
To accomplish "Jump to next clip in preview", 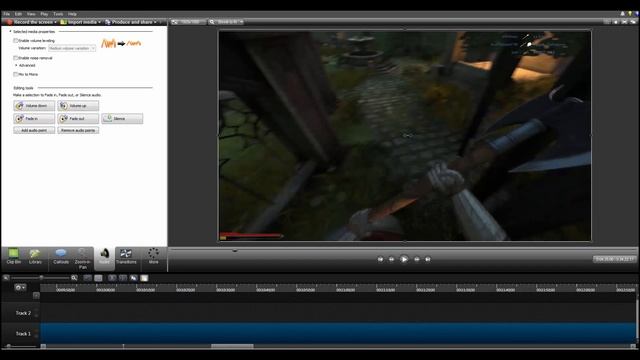I will tap(428, 259).
